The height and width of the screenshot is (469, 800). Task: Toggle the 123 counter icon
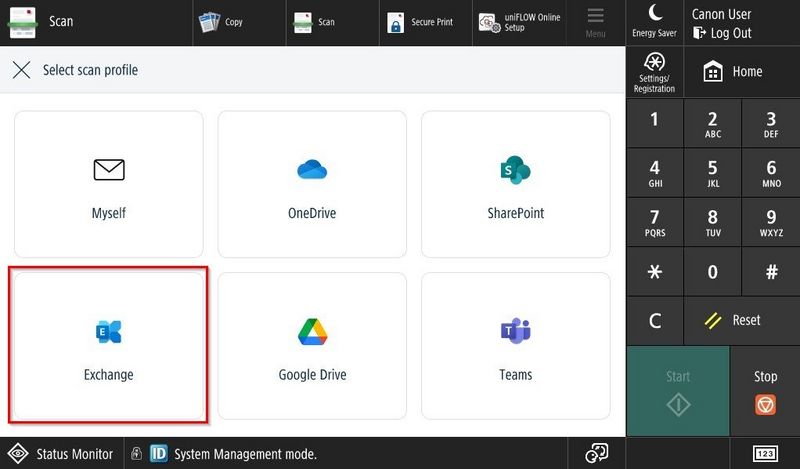[x=765, y=454]
